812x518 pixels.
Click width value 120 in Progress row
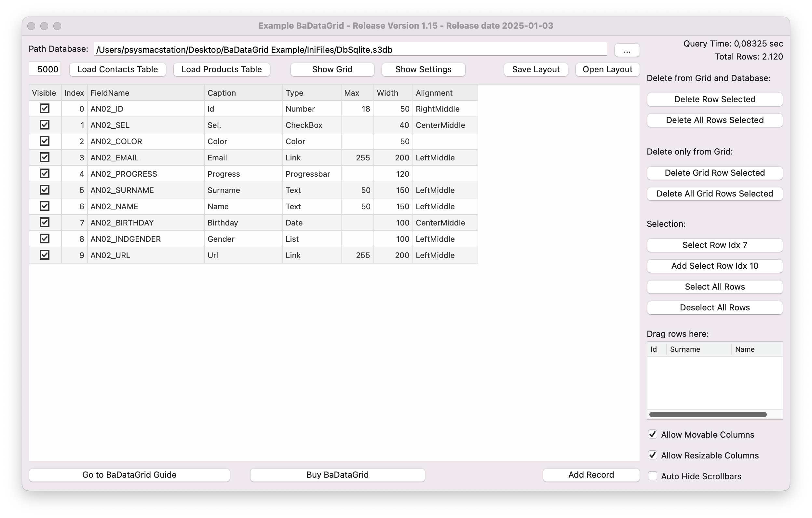tap(393, 174)
